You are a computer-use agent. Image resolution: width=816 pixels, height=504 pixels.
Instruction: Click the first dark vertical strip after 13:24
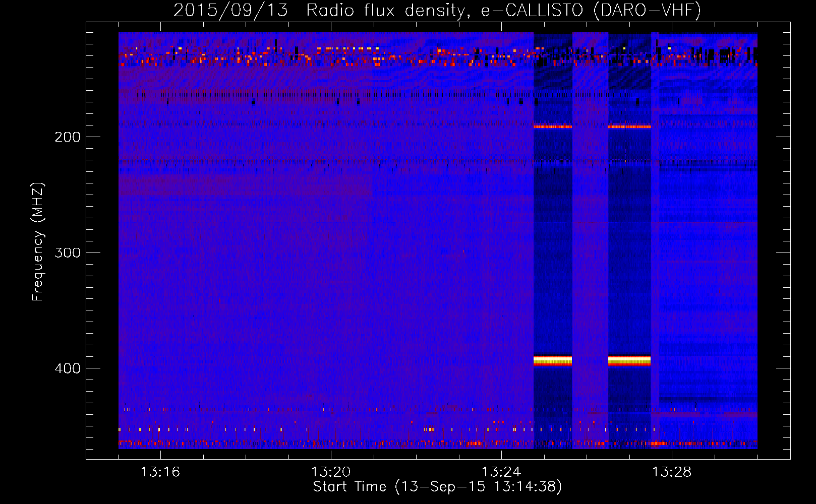[553, 252]
